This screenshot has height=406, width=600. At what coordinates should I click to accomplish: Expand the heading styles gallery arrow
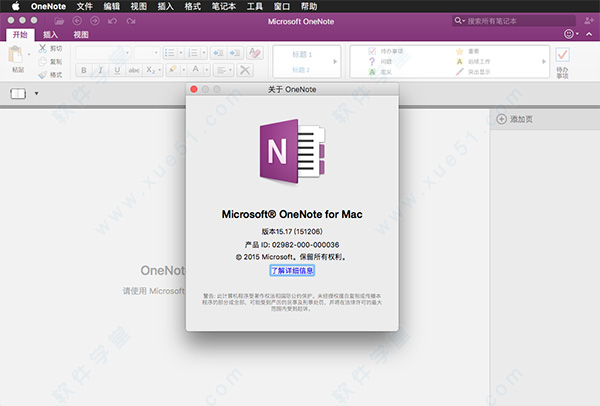(335, 62)
